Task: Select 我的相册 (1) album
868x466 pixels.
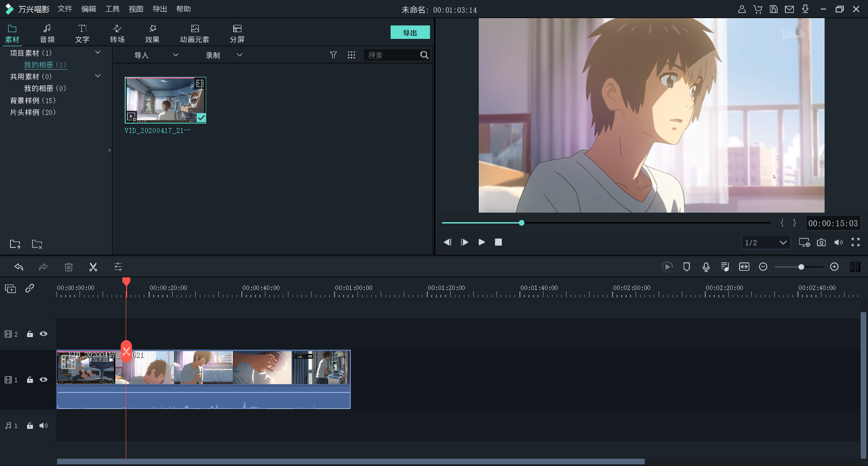Action: (x=45, y=65)
